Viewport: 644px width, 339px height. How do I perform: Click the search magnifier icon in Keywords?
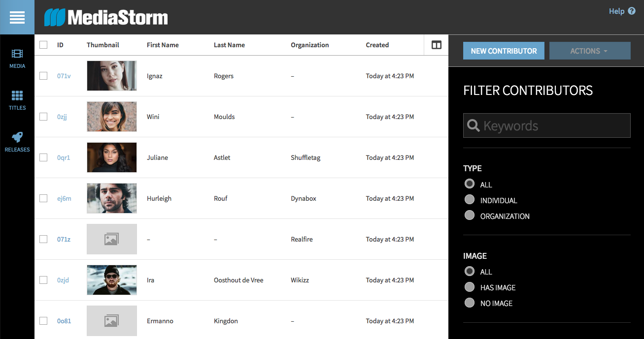tap(474, 125)
